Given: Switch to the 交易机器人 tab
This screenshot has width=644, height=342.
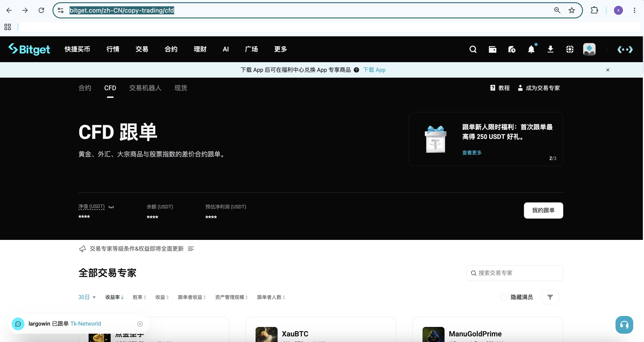Looking at the screenshot, I should (x=145, y=88).
